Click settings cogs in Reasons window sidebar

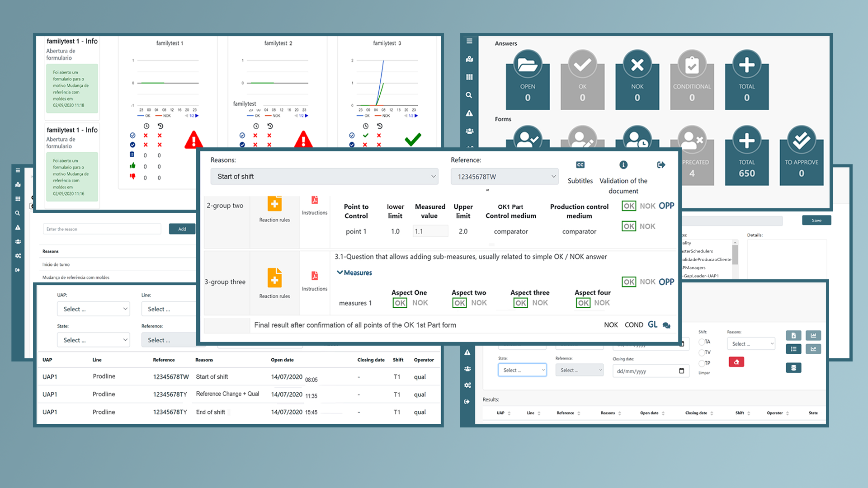point(18,256)
